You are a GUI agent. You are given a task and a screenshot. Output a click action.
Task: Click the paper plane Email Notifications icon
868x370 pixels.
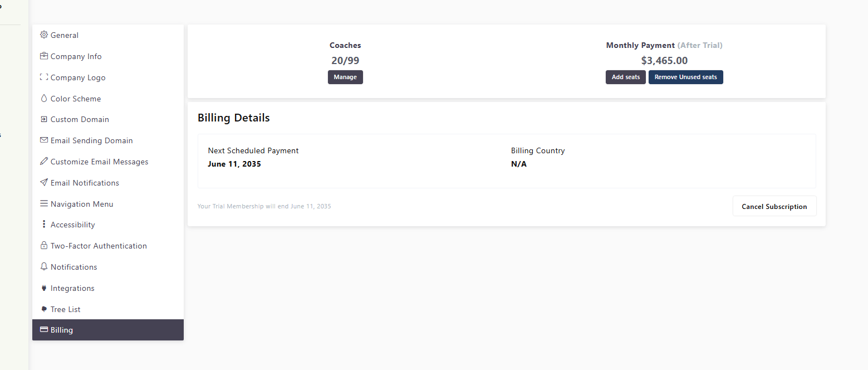pyautogui.click(x=44, y=183)
